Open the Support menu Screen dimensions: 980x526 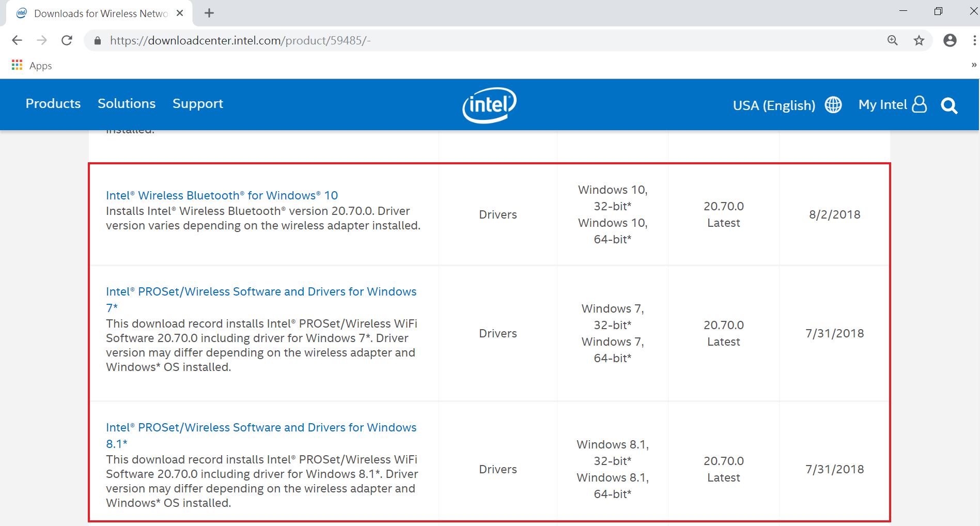click(198, 104)
